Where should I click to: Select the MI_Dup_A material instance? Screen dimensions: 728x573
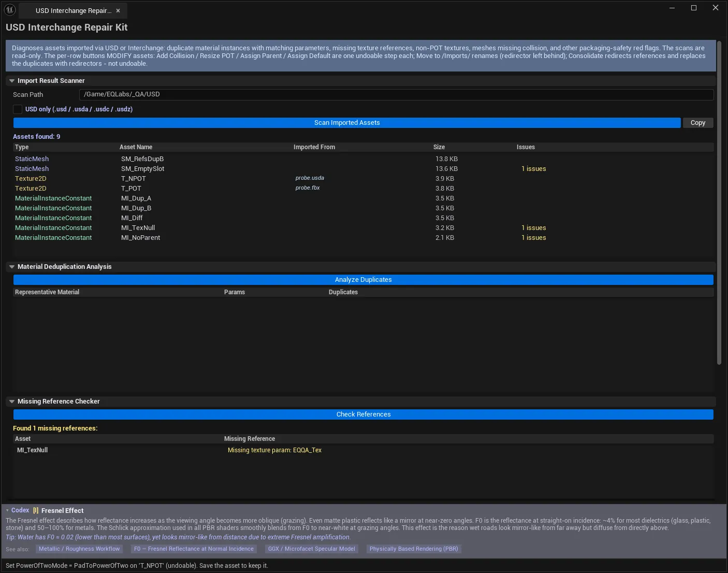[363, 198]
